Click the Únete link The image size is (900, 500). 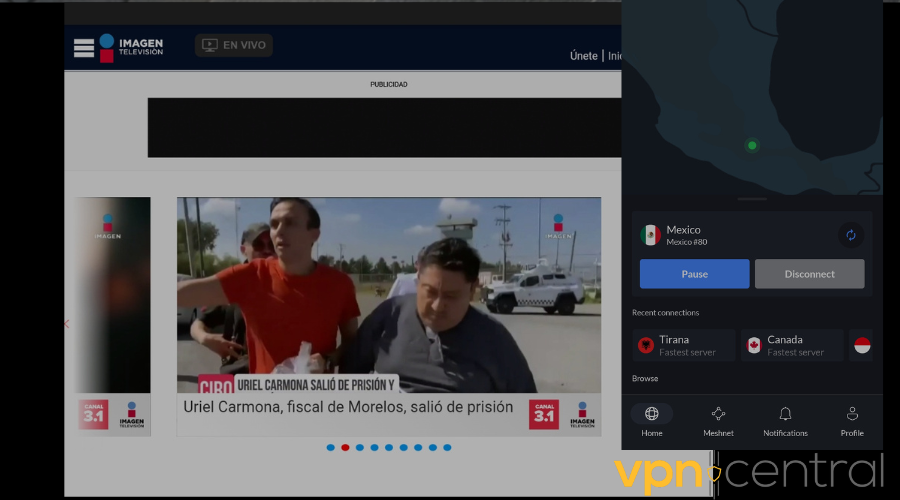coord(583,56)
